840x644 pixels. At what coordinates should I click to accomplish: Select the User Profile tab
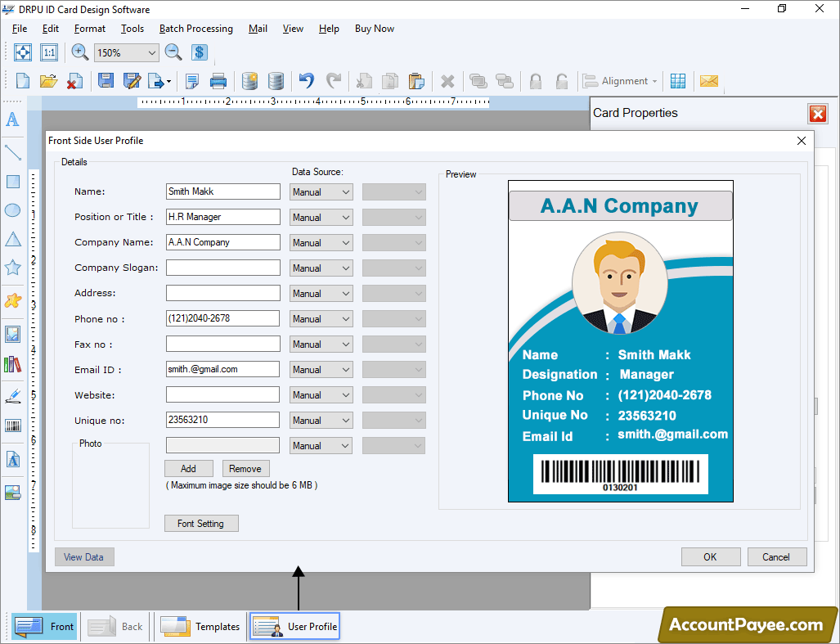[x=294, y=626]
